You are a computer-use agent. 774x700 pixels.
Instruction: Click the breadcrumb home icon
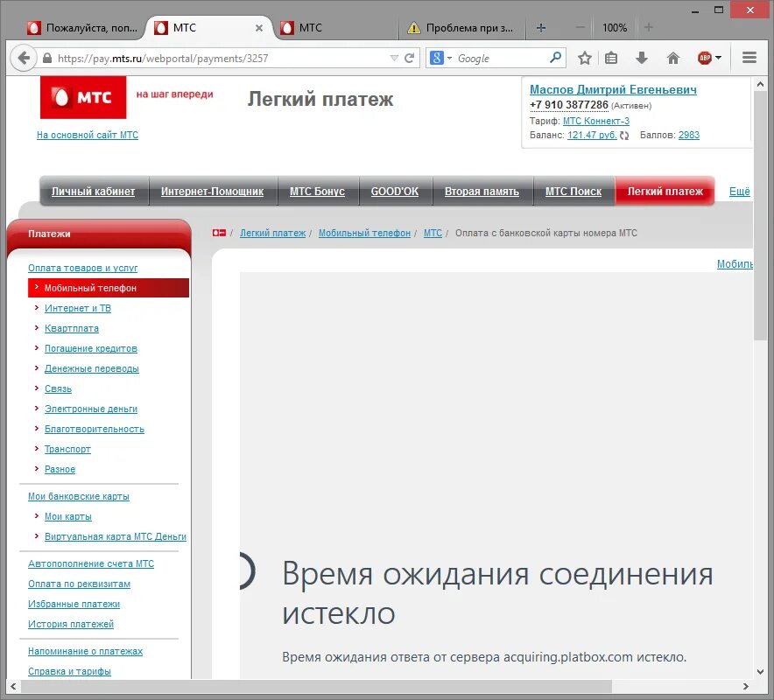click(219, 233)
